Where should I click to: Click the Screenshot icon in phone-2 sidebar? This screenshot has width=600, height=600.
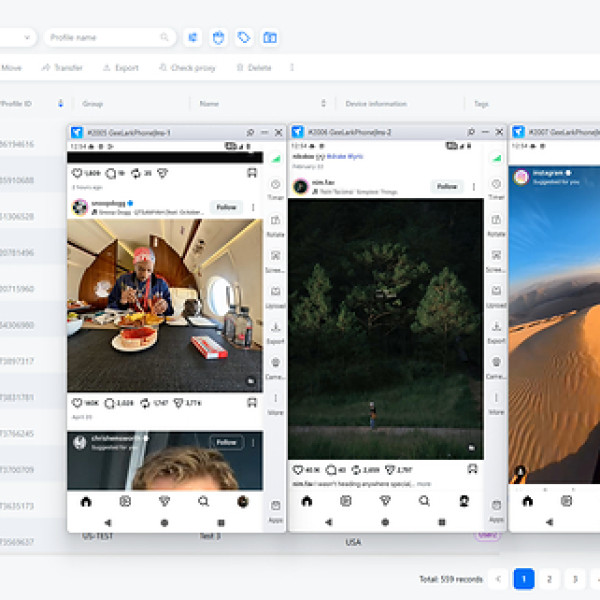pyautogui.click(x=496, y=255)
